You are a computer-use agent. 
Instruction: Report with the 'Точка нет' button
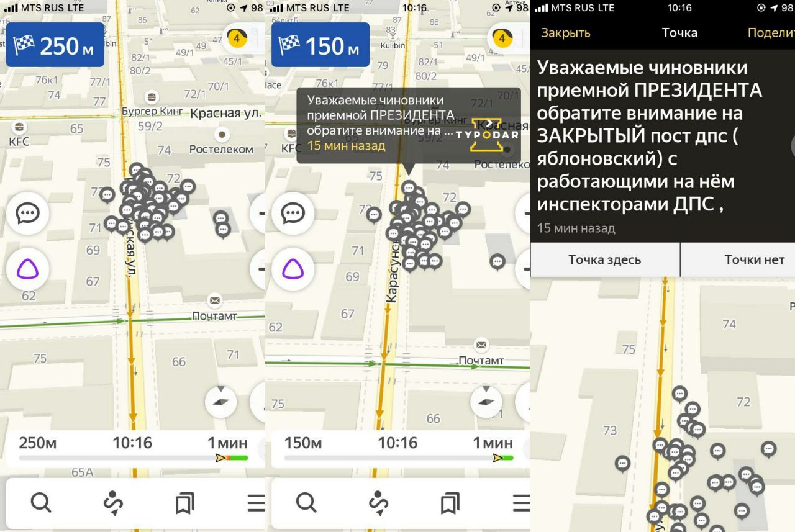pyautogui.click(x=738, y=259)
